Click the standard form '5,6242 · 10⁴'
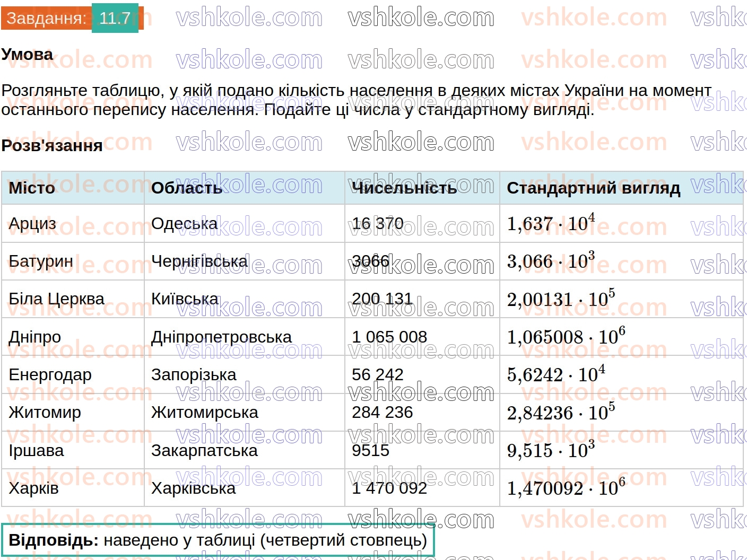Image resolution: width=747 pixels, height=560 pixels. (556, 374)
